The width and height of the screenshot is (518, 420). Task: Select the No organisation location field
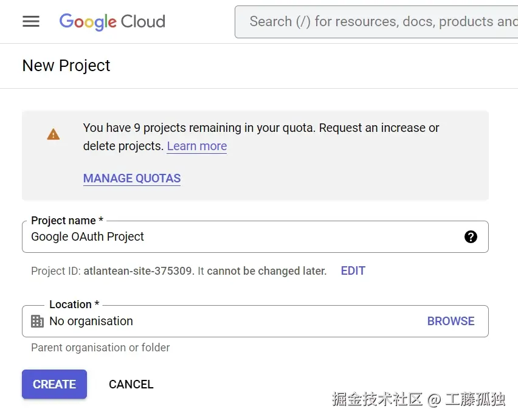coord(182,321)
